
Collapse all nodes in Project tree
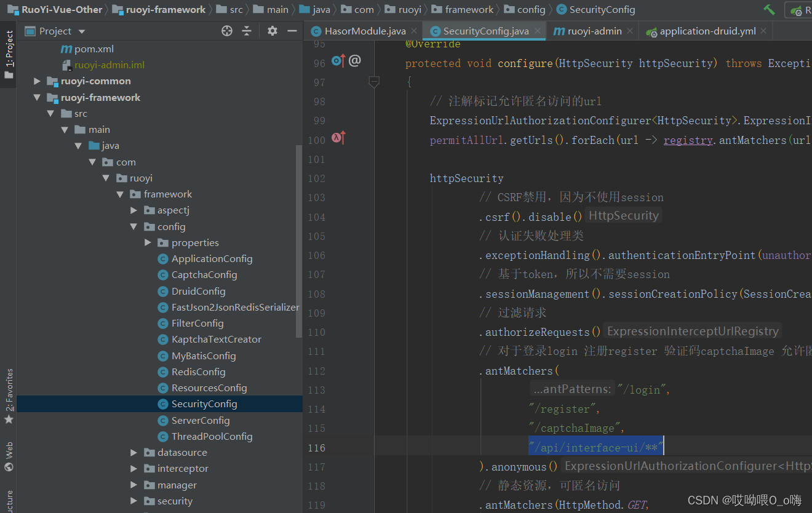tap(245, 31)
